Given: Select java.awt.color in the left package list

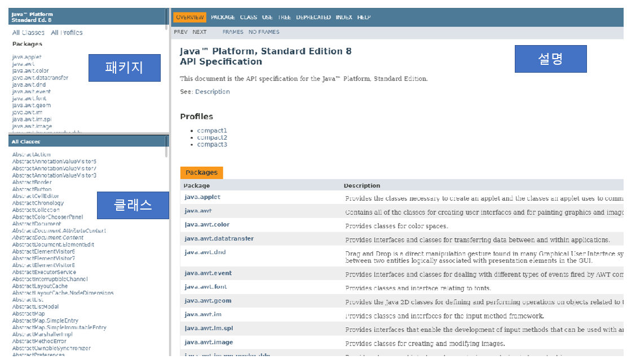Looking at the screenshot, I should pos(30,71).
